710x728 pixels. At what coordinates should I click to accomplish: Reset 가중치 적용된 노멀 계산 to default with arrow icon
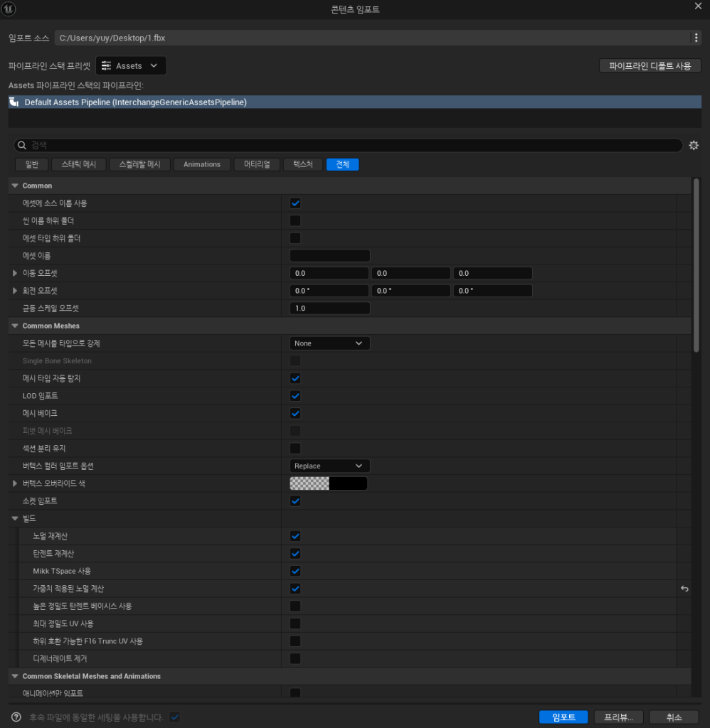pos(684,589)
